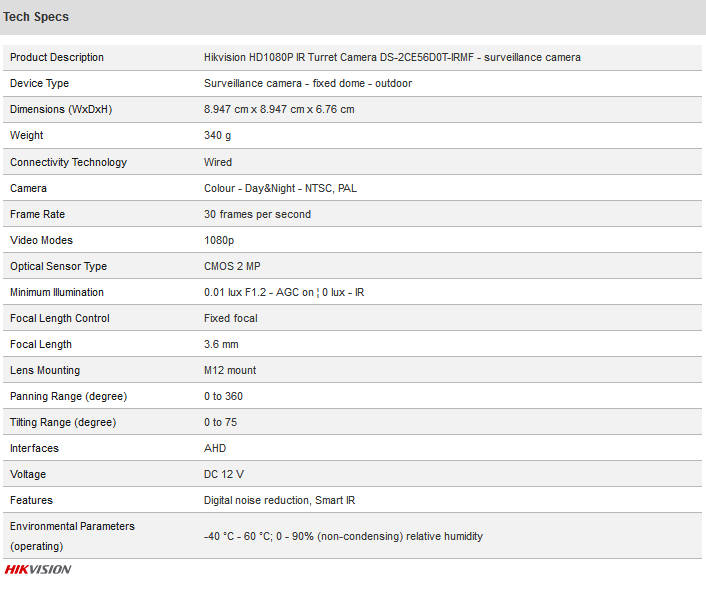The image size is (706, 601).
Task: Click the AHD interfaces value
Action: (x=215, y=448)
